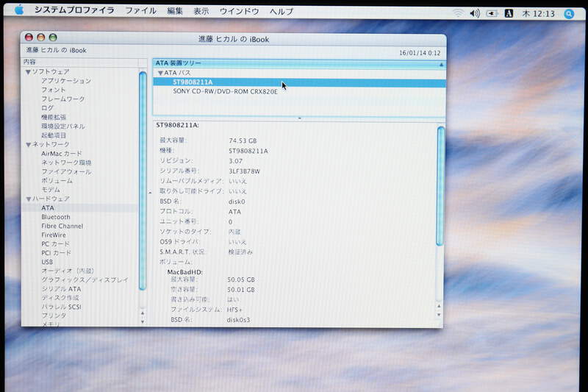Select ファイアウォール in the sidebar
This screenshot has height=392, width=588.
66,171
